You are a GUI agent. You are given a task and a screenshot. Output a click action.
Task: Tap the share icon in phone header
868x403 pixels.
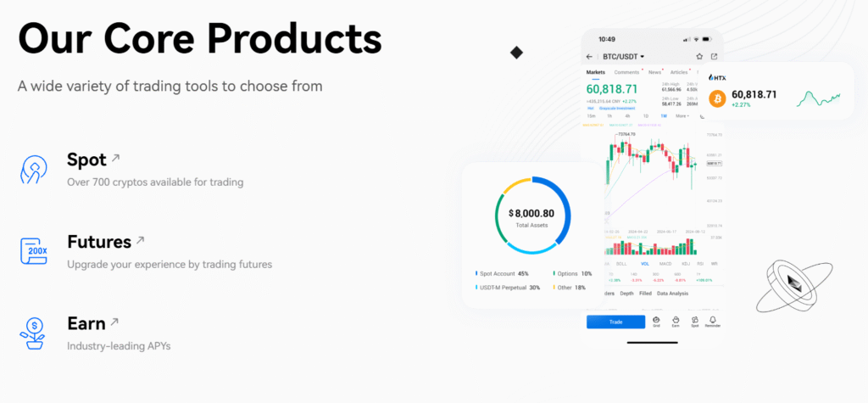point(714,57)
